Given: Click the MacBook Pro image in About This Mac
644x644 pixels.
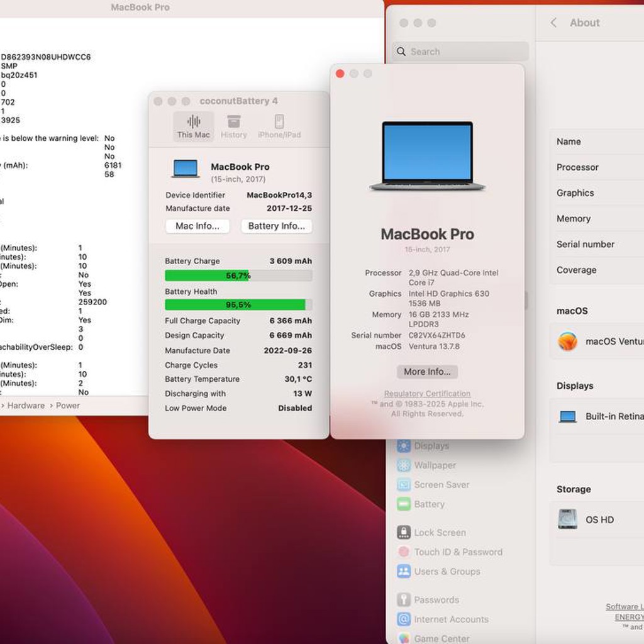Looking at the screenshot, I should [427, 156].
